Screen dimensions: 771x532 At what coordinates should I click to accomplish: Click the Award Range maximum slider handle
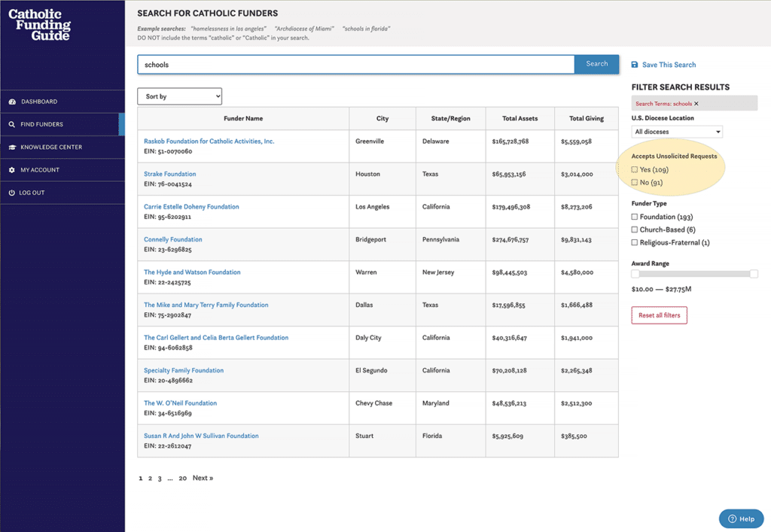tap(754, 274)
